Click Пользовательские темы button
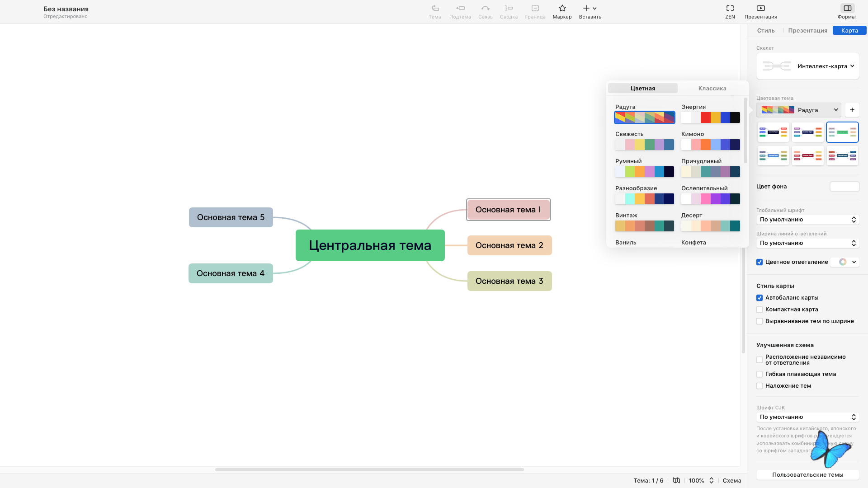The height and width of the screenshot is (488, 868). coord(807,475)
